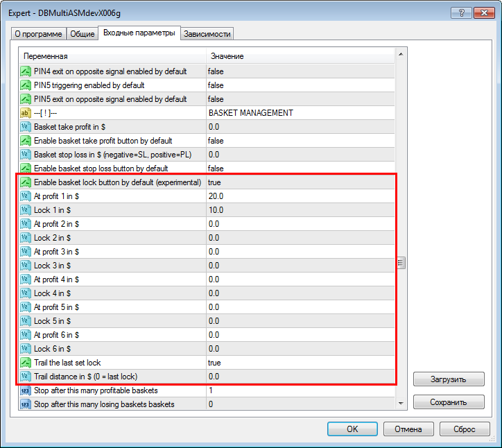Click false value of Enable basket stop loss button

216,169
